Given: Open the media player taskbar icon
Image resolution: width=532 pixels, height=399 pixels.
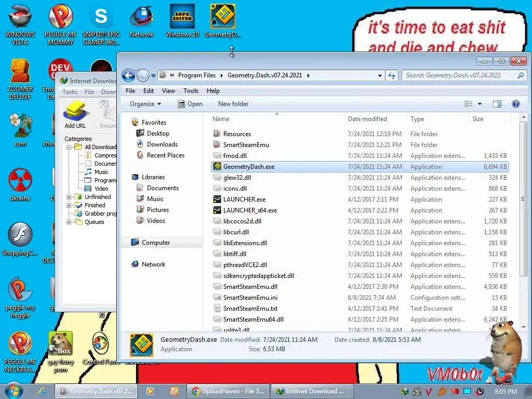Looking at the screenshot, I should click(x=150, y=391).
